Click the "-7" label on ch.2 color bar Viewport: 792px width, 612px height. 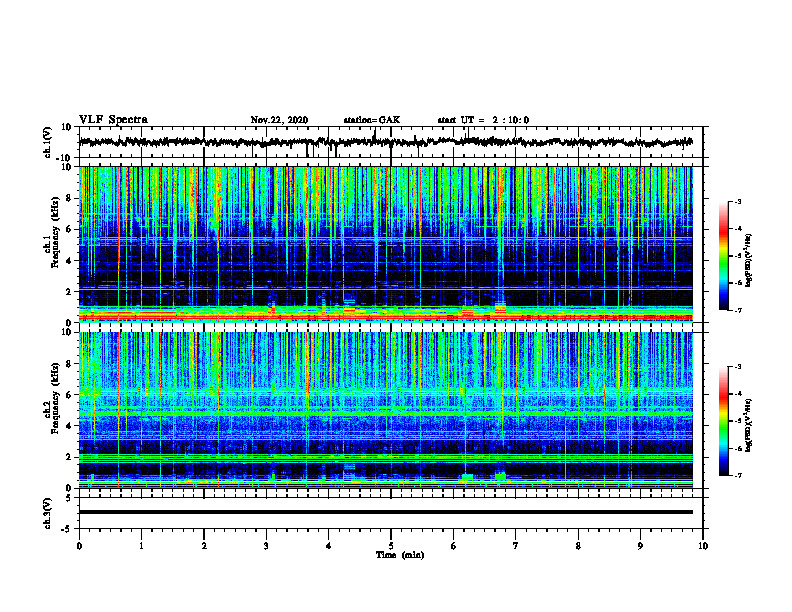737,475
